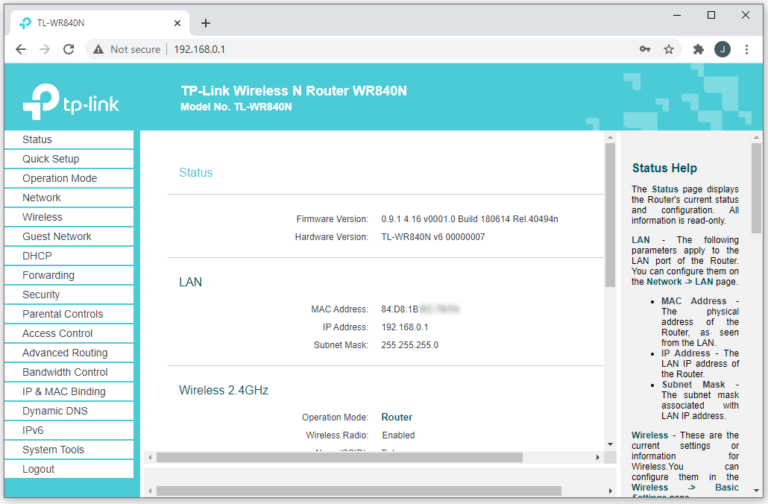This screenshot has width=768, height=504.
Task: Open Parental Controls page
Action: 69,314
